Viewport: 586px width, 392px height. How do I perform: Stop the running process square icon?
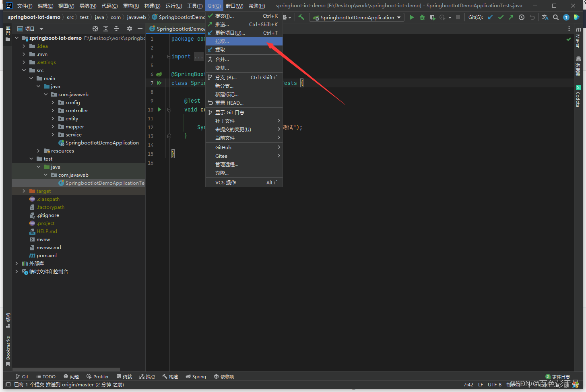(x=458, y=17)
